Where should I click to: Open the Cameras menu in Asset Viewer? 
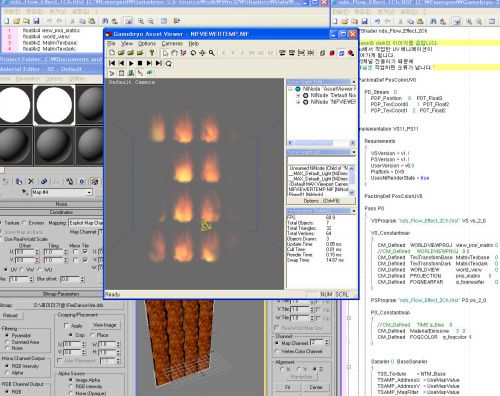click(x=172, y=44)
